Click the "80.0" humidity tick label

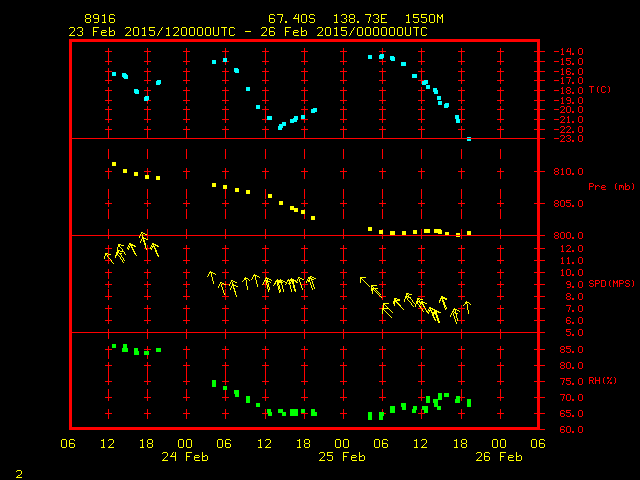coord(572,366)
